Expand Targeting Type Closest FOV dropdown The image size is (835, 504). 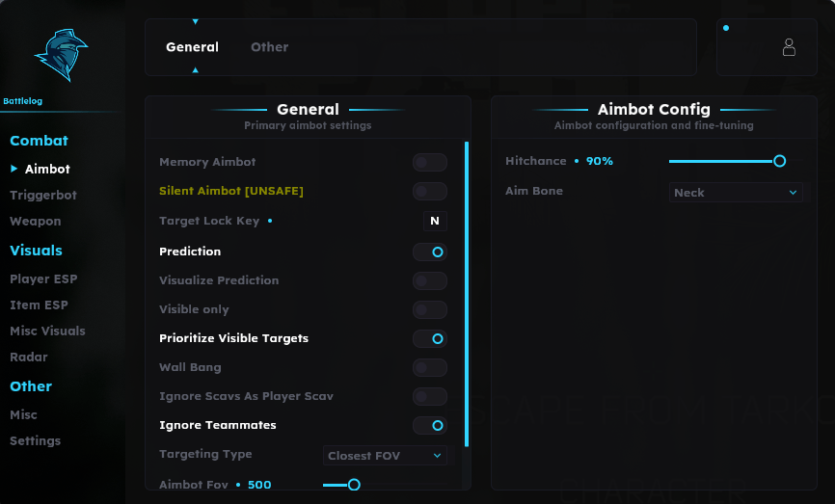(x=385, y=456)
